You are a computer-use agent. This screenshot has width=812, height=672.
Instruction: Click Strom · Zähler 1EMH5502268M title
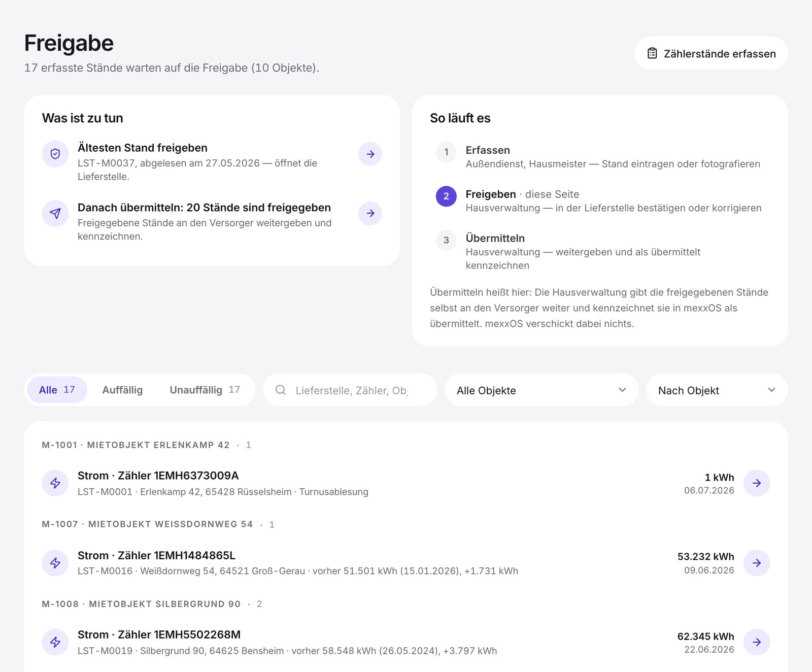coord(159,634)
